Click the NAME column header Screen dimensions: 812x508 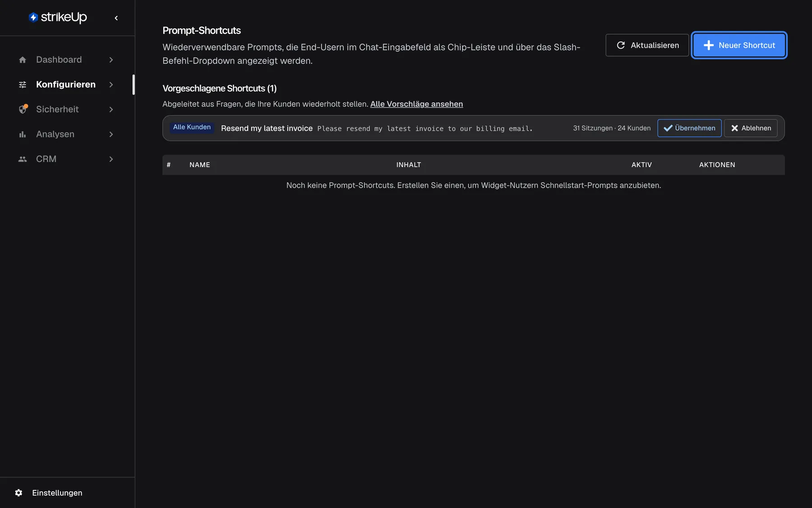click(200, 165)
